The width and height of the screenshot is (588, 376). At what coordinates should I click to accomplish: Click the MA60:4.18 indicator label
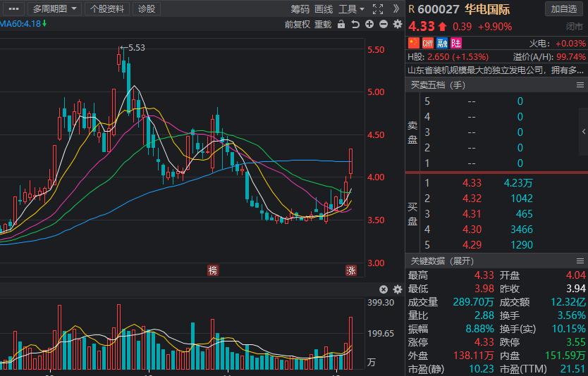pyautogui.click(x=23, y=24)
